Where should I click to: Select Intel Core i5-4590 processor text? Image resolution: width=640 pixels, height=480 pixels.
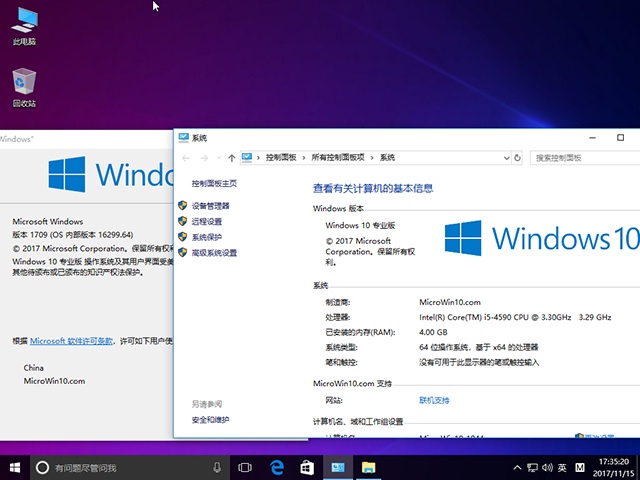tap(515, 318)
